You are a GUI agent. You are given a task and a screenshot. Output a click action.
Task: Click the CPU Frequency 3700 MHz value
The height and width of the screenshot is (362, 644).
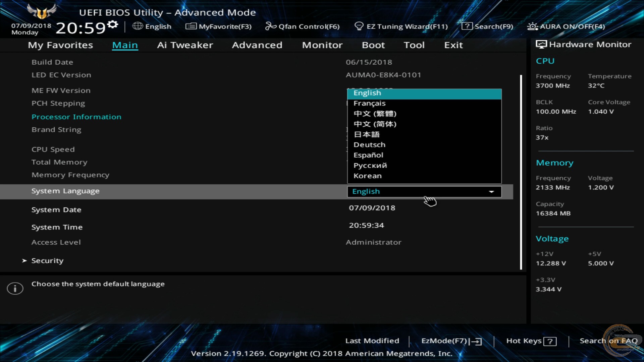(553, 86)
